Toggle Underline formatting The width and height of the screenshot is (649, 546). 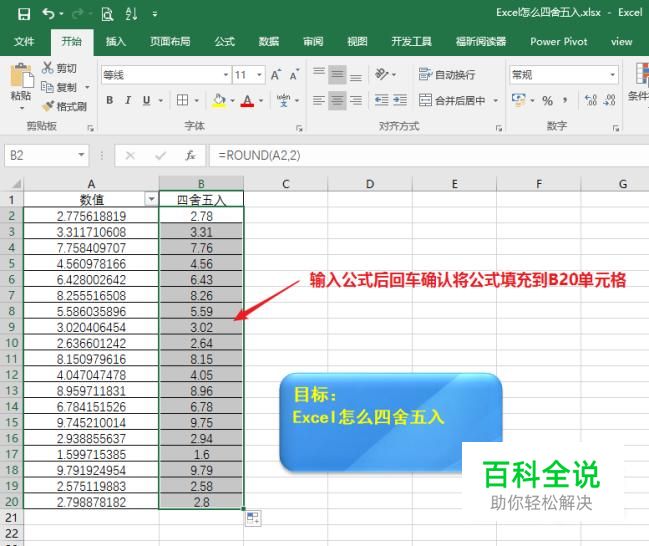tap(147, 100)
